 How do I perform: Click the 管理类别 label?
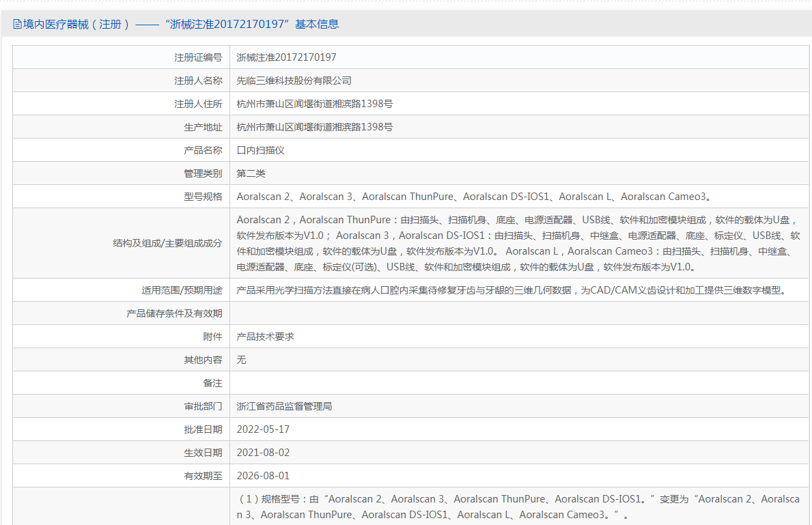tap(203, 173)
